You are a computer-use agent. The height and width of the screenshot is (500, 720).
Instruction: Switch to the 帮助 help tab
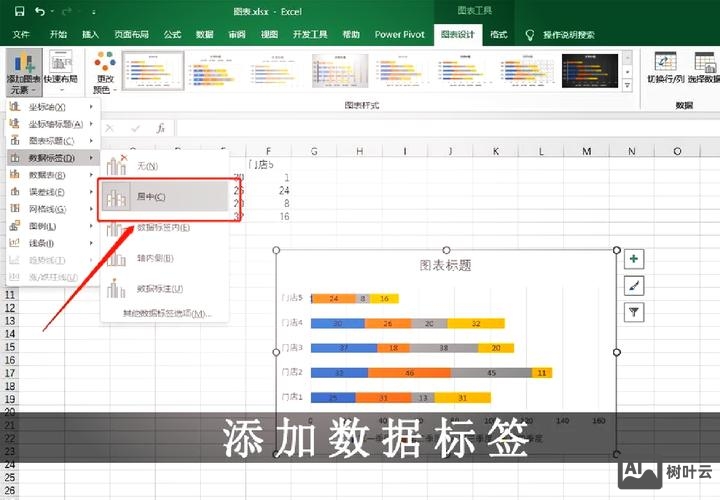(x=351, y=34)
